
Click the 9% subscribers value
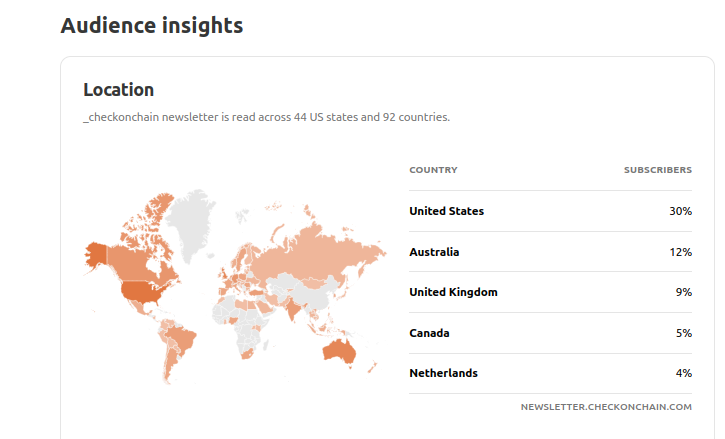[683, 292]
